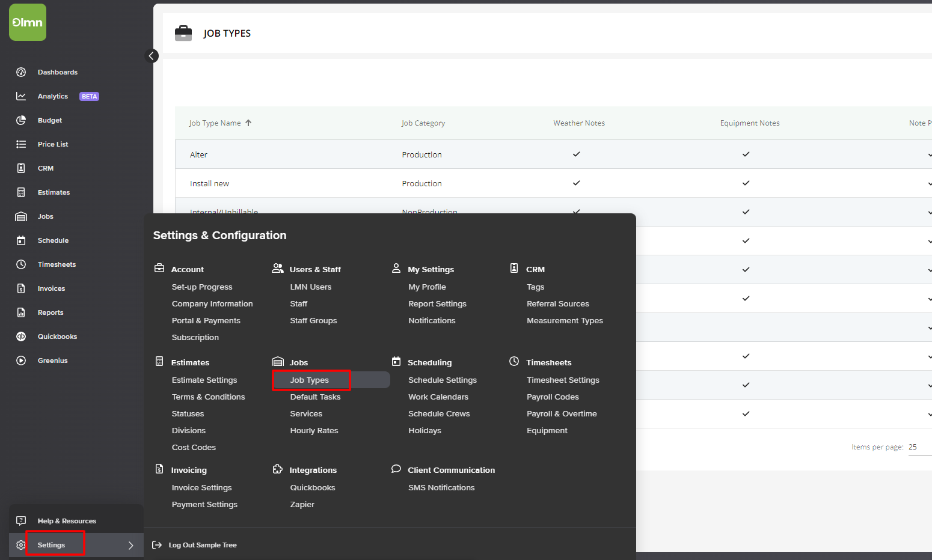Screen dimensions: 932x560
Task: Sort by Job Type Name arrow
Action: pyautogui.click(x=248, y=123)
